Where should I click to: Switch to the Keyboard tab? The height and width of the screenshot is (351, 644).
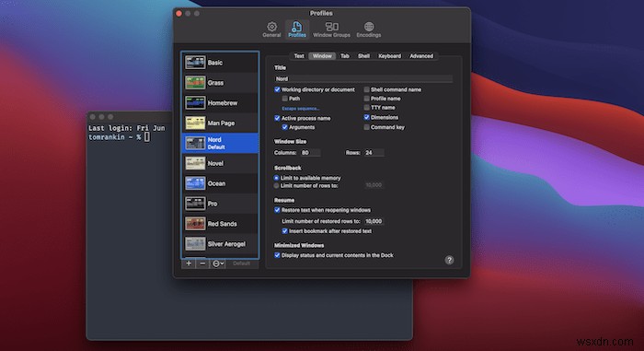tap(389, 56)
